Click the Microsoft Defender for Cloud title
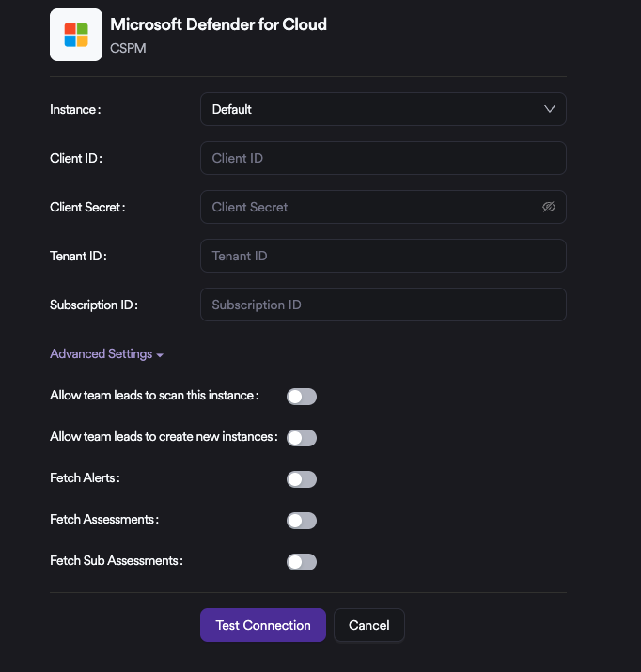This screenshot has height=672, width=641. pyautogui.click(x=218, y=24)
